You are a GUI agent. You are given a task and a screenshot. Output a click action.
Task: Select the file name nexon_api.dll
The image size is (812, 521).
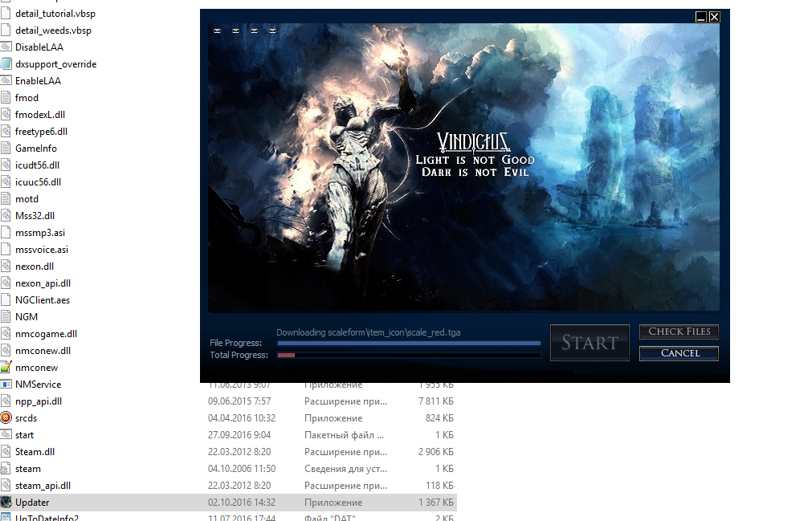pyautogui.click(x=43, y=283)
